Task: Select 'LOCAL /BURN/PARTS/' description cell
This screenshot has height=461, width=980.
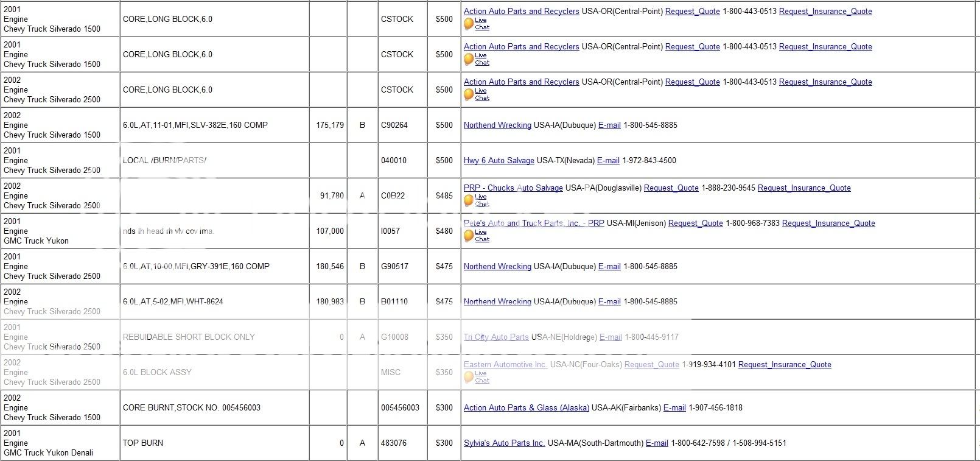Action: coord(214,160)
